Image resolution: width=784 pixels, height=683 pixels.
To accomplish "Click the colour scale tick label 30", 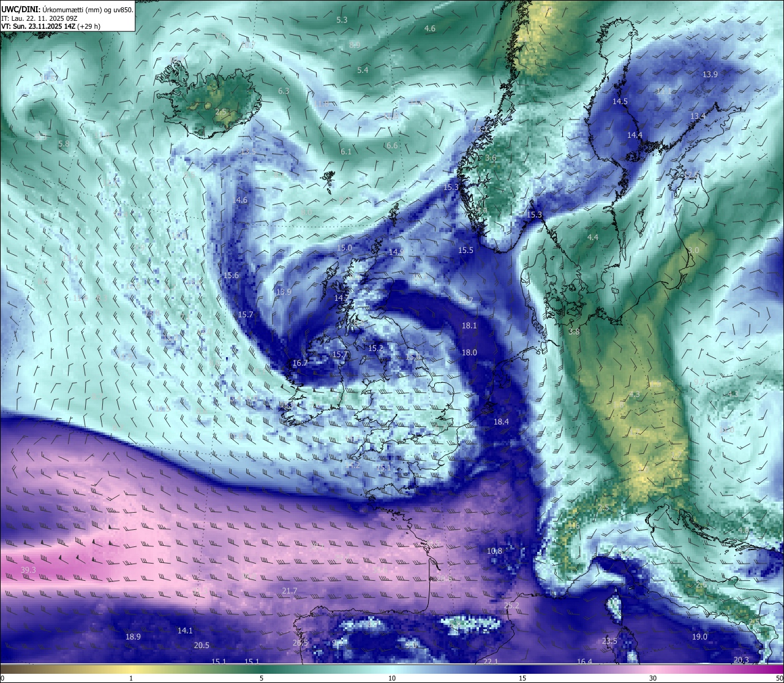I will [653, 678].
